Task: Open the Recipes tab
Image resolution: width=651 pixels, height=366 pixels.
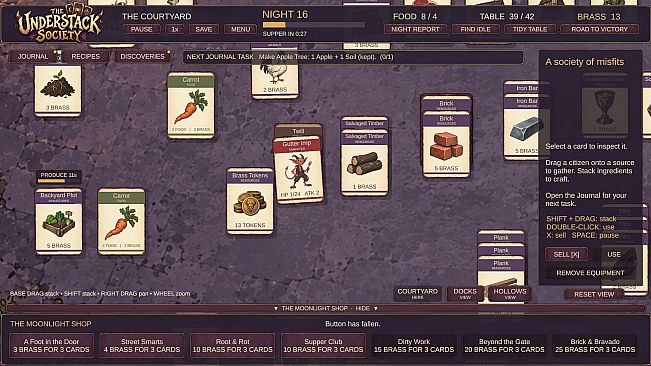Action: point(86,56)
